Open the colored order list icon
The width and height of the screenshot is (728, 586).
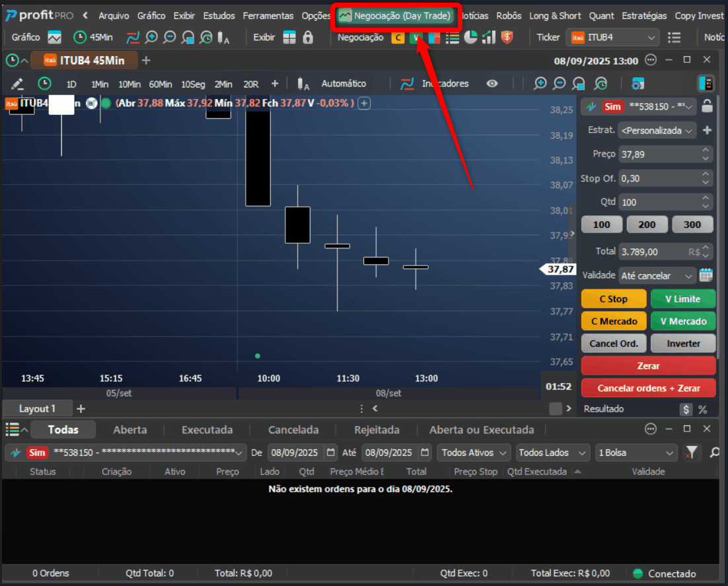click(453, 38)
